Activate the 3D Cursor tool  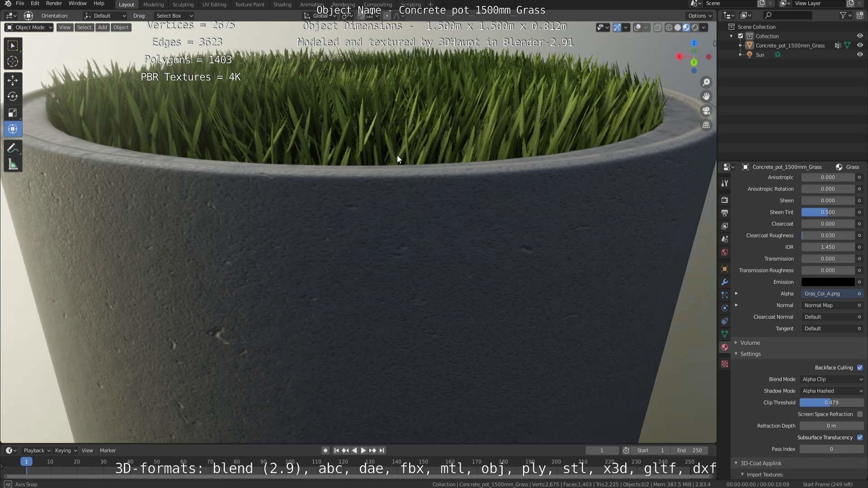[13, 62]
